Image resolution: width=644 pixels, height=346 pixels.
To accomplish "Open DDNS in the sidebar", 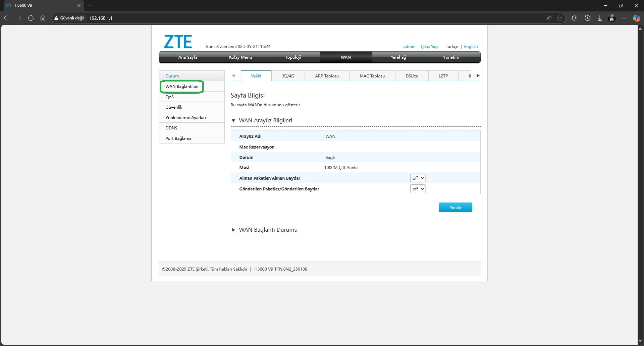I will (x=192, y=128).
